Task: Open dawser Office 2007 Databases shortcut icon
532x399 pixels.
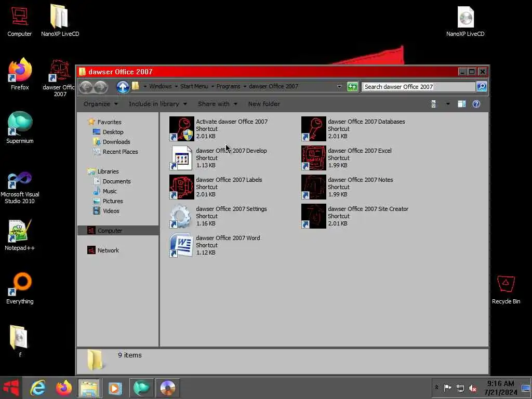Action: (313, 129)
